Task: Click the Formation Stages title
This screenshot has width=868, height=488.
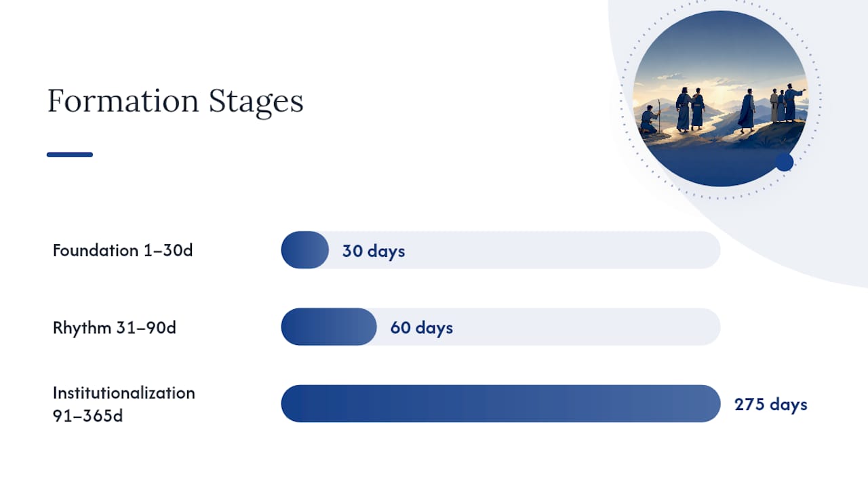Action: tap(176, 102)
